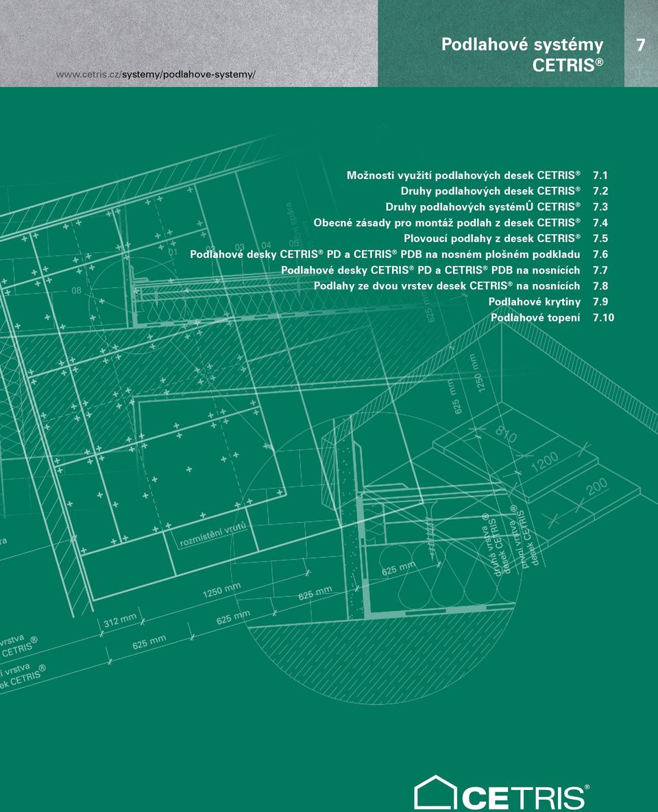This screenshot has height=812, width=658.
Task: Open 'Možnosti využití podlahových desek CETRIS' entry
Action: [x=463, y=175]
